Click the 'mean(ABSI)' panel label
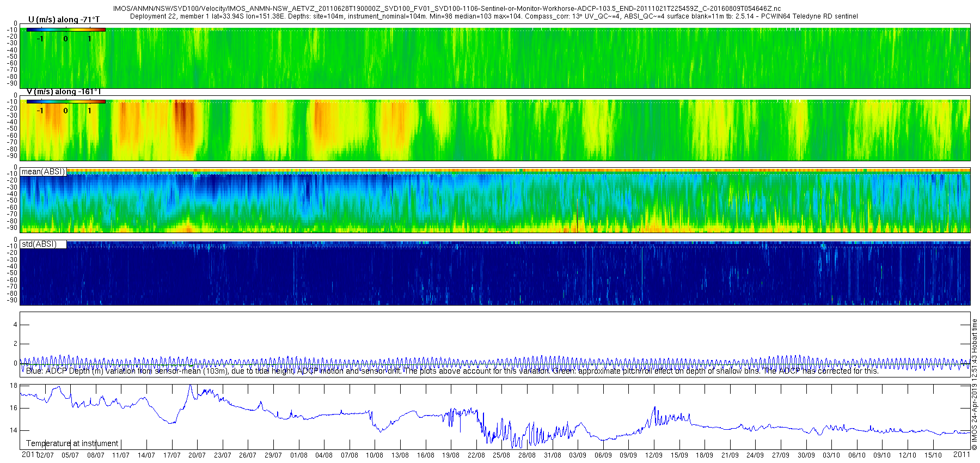Viewport: 980px width, 463px height. 43,172
